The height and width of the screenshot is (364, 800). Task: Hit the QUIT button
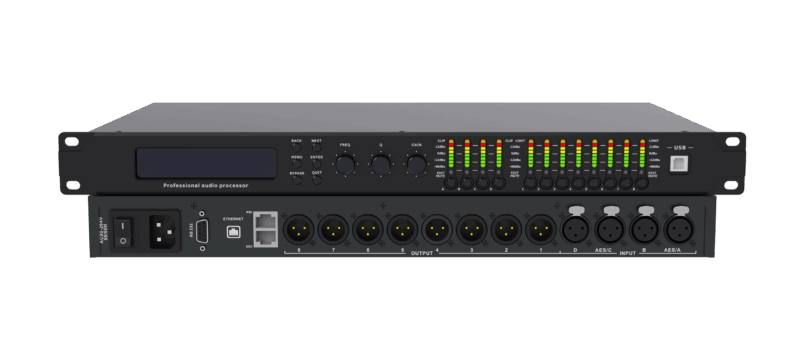[x=317, y=181]
